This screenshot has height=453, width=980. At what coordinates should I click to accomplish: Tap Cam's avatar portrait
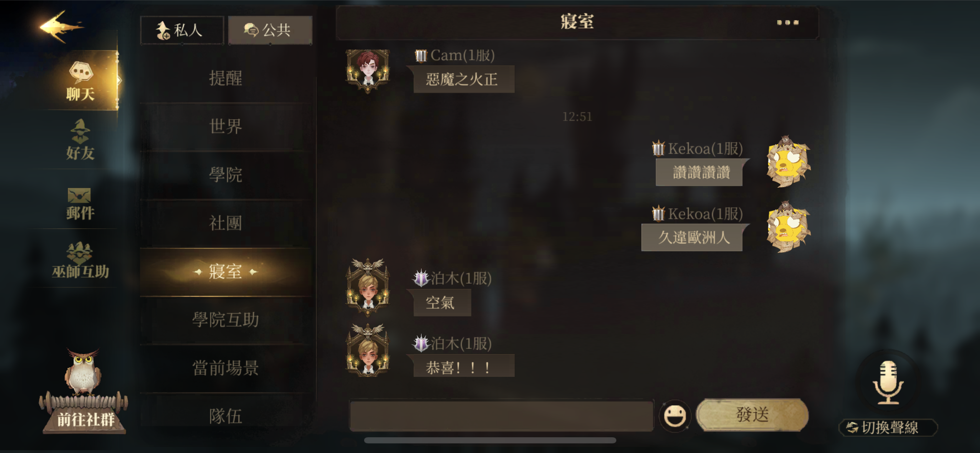pyautogui.click(x=367, y=71)
